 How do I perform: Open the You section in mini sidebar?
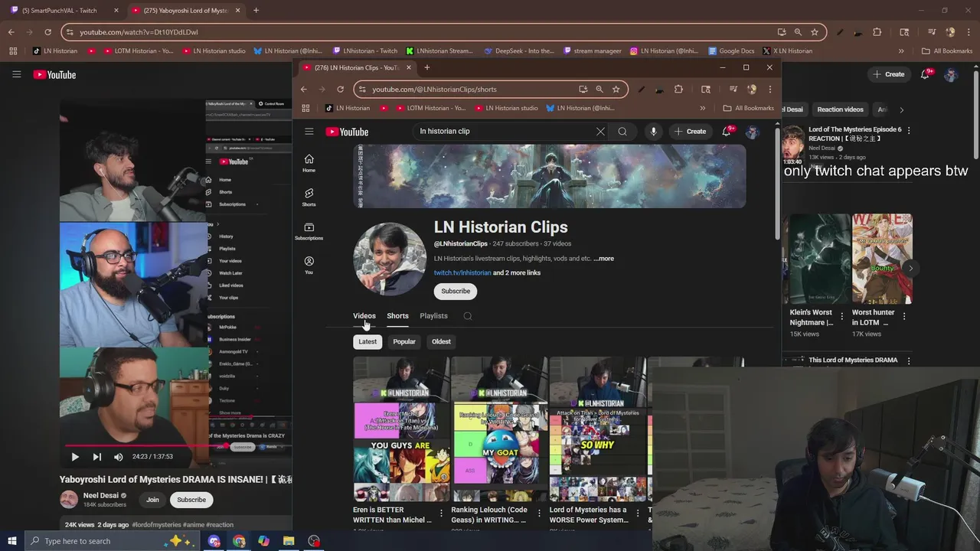309,265
